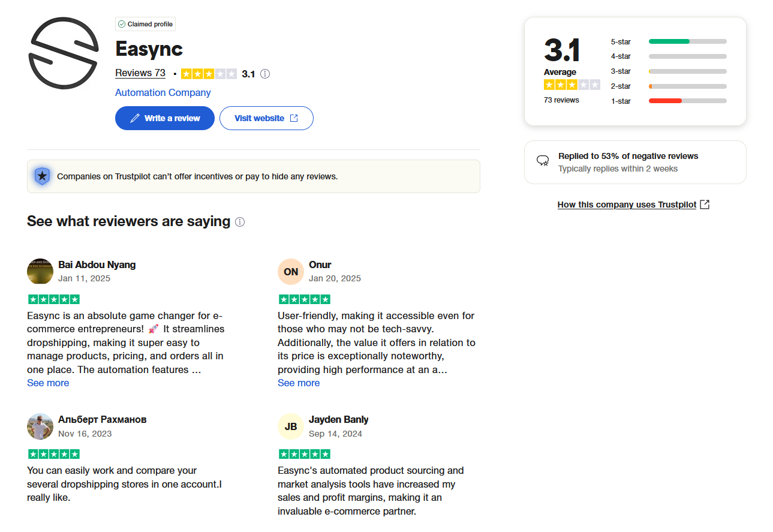Click the large 3.1 score in summary card
The width and height of the screenshot is (773, 532).
[x=562, y=50]
